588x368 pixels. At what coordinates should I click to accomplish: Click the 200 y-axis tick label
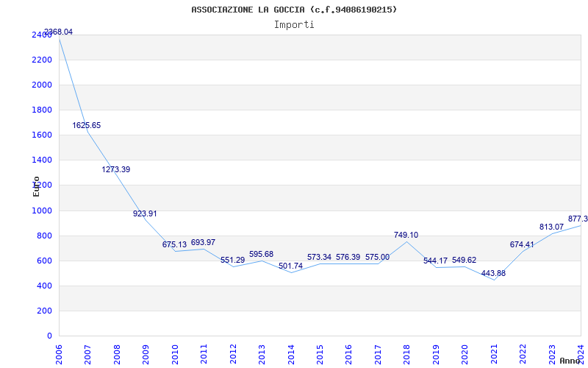(x=45, y=311)
